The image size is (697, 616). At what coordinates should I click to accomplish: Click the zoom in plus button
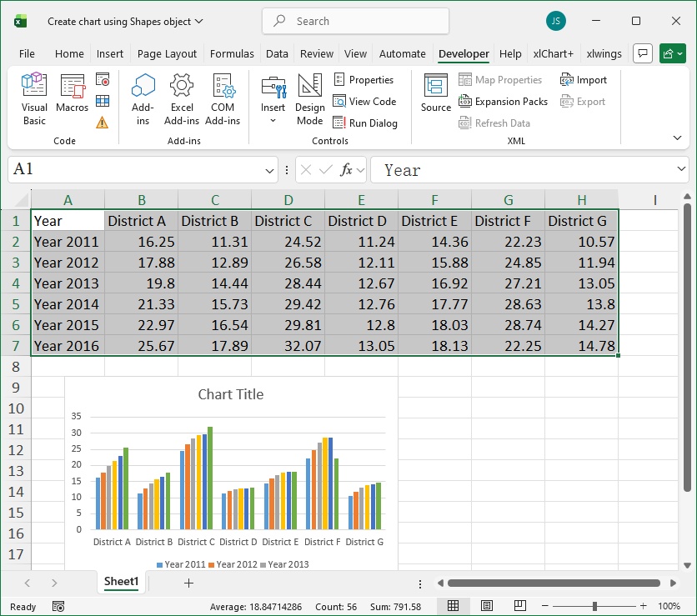(643, 606)
